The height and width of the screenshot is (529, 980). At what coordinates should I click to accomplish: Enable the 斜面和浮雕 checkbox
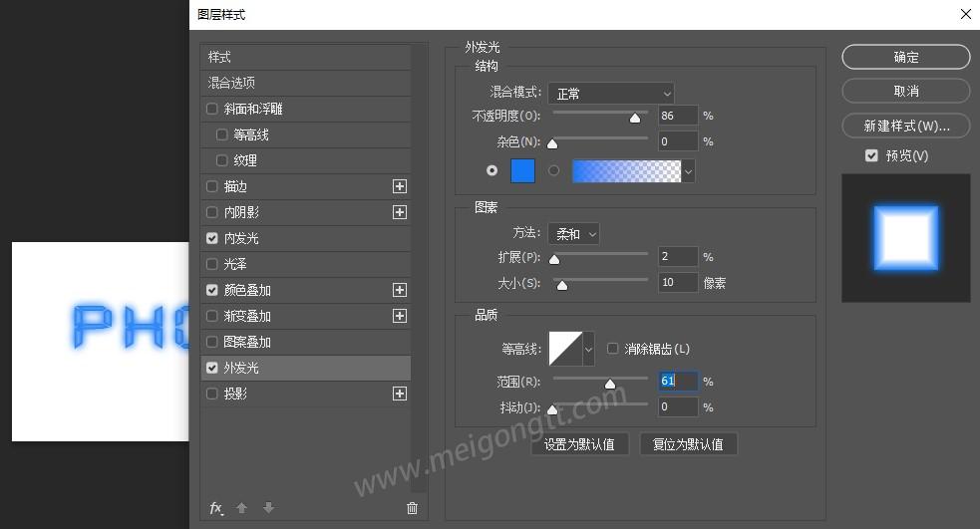coord(212,109)
